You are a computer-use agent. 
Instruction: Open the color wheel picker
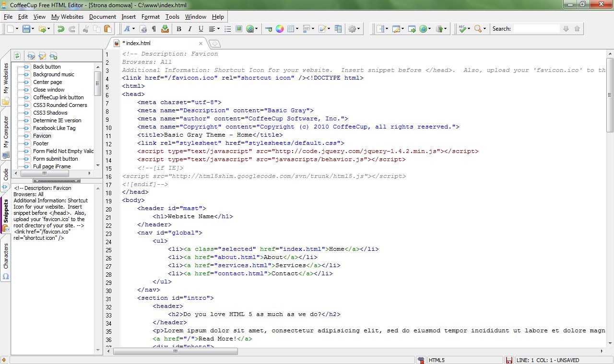pos(279,29)
